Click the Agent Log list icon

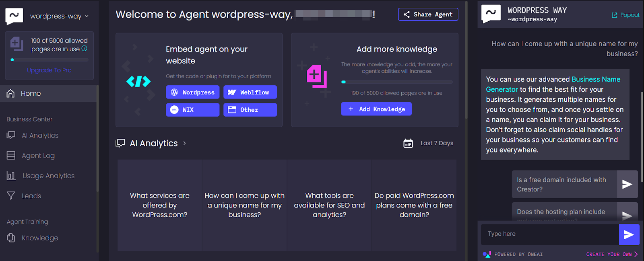point(11,156)
